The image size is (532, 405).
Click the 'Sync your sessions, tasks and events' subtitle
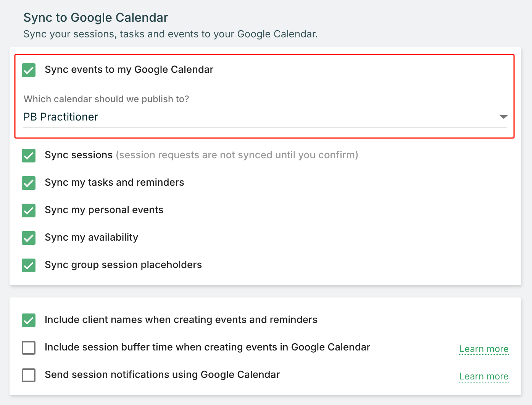tap(170, 34)
